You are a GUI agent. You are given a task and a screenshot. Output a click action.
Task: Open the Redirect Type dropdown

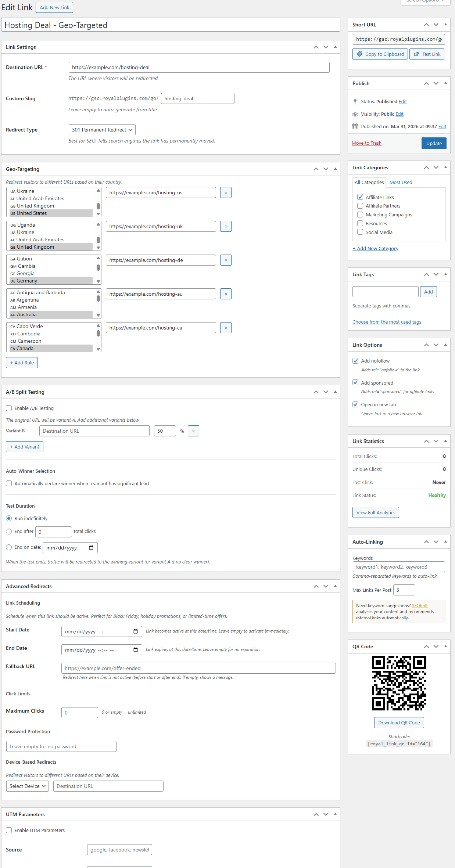point(102,130)
